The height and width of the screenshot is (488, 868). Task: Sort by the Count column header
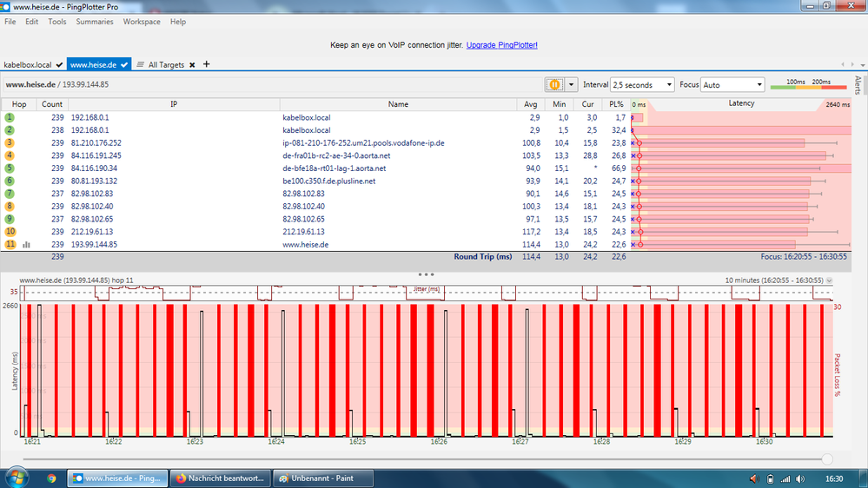pos(52,104)
